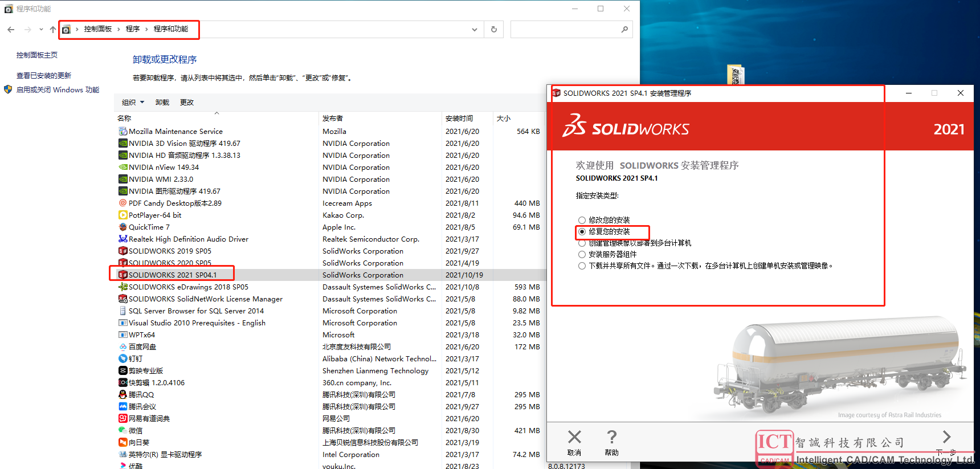Click the SQL Server Browser icon
The image size is (980, 469).
pyautogui.click(x=122, y=311)
